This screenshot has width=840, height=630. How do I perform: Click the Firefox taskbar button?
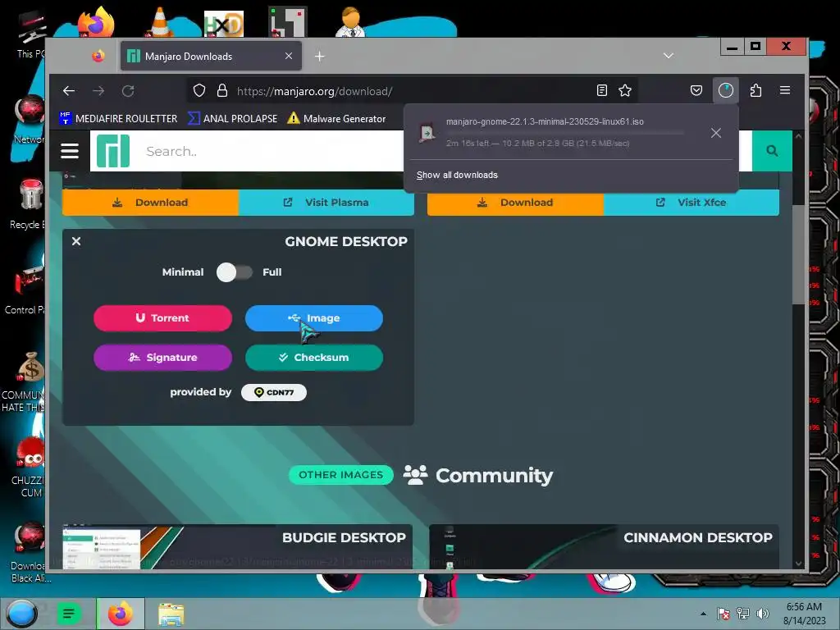(x=121, y=614)
